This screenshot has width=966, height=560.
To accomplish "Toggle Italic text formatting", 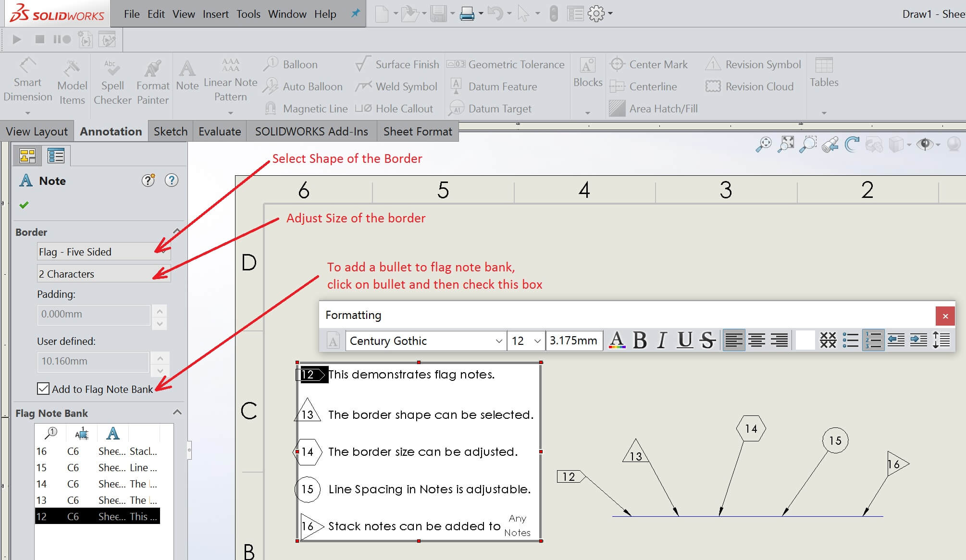I will [x=662, y=340].
